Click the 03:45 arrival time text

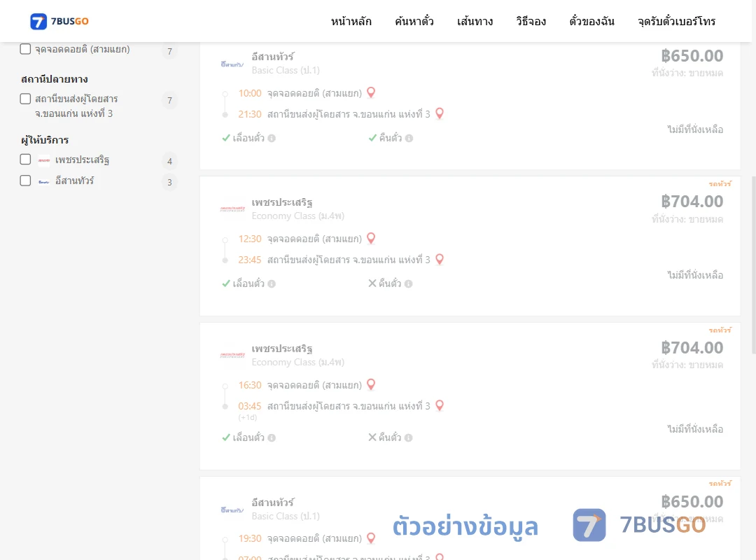(x=250, y=406)
